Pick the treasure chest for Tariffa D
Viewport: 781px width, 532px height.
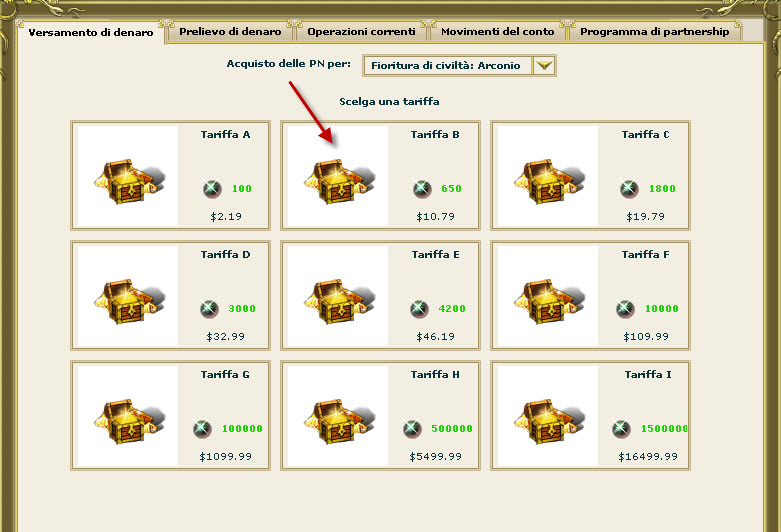point(129,301)
